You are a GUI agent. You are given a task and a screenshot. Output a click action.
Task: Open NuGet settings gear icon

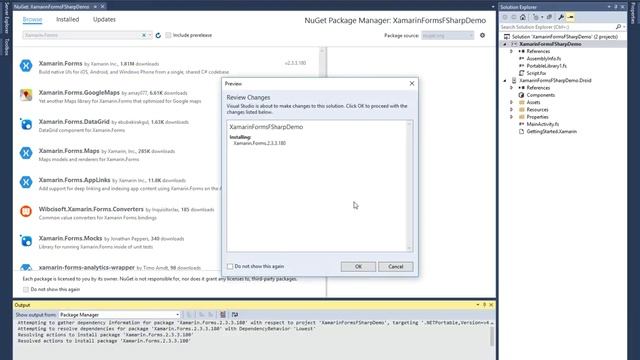pos(482,36)
